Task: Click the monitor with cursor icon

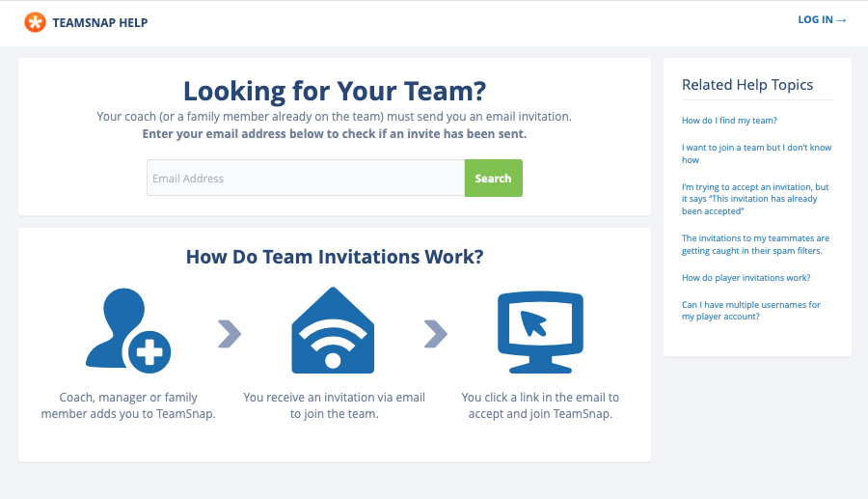Action: (540, 332)
